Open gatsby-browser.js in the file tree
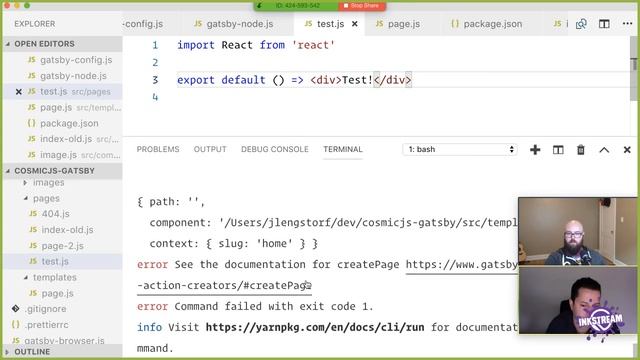This screenshot has height=360, width=640. 64,340
